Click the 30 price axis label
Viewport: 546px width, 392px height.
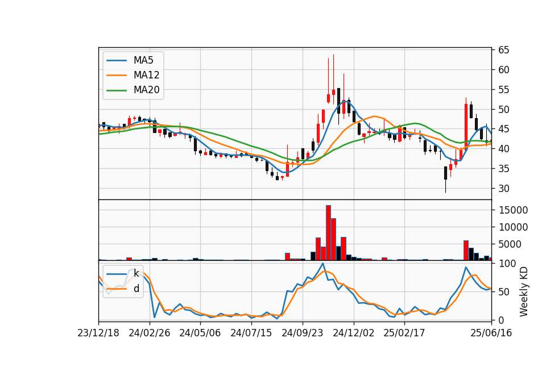503,189
